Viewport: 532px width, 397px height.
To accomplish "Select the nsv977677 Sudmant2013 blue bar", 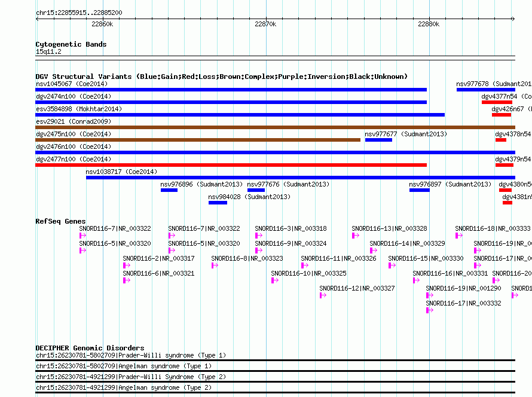I will pos(378,140).
